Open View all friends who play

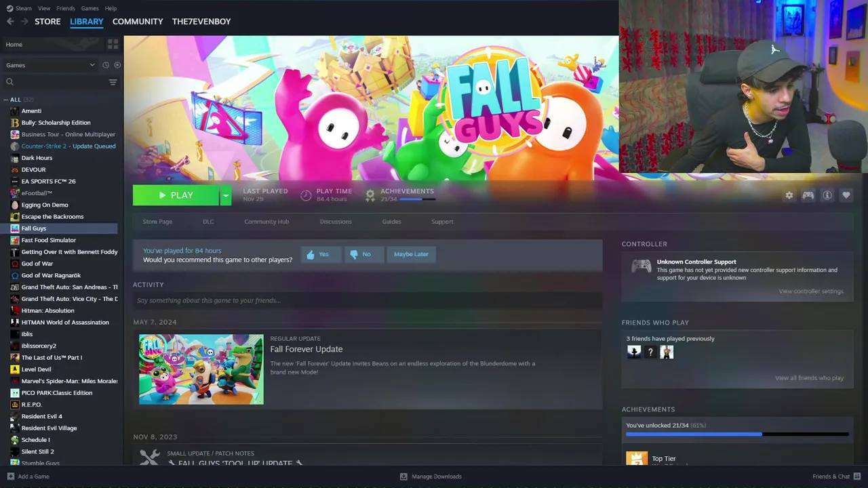809,378
